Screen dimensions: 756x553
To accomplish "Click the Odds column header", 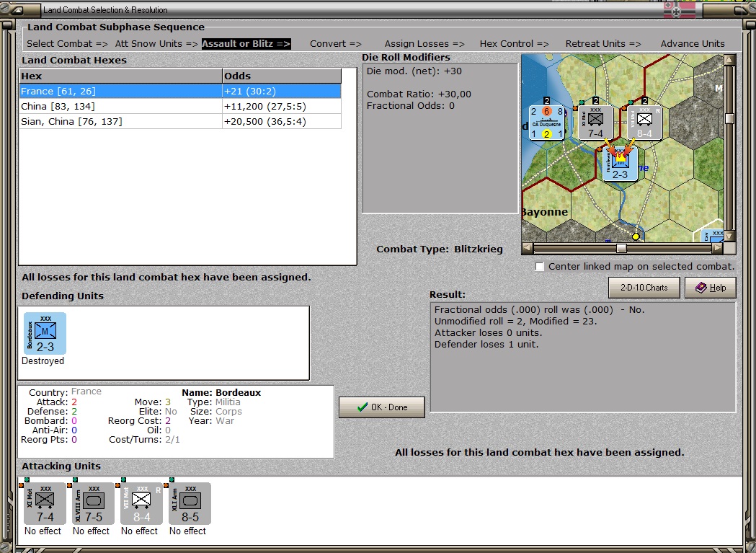I will pos(282,76).
